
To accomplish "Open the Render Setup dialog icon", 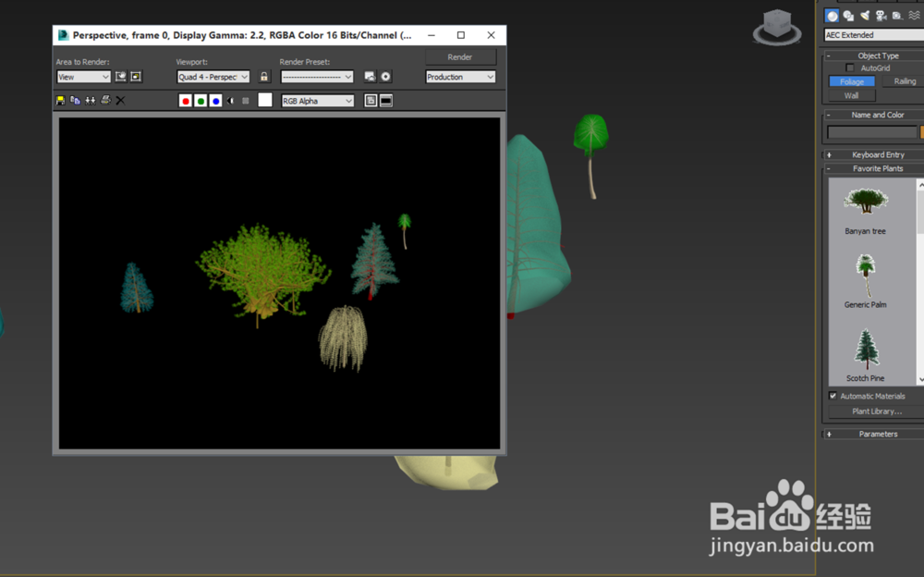I will tap(371, 77).
